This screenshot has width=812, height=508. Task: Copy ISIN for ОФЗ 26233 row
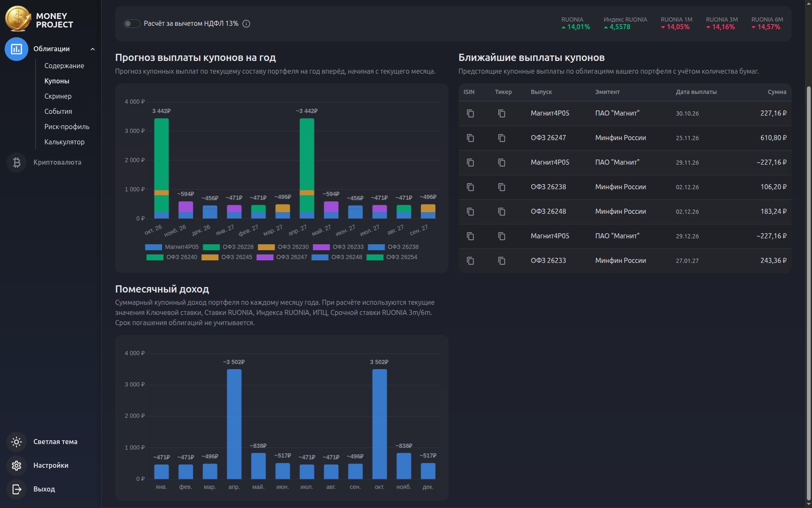tap(470, 261)
